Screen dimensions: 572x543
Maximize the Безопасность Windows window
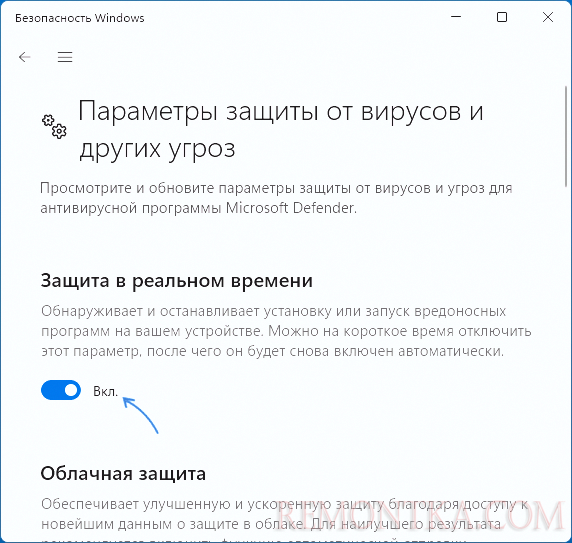pyautogui.click(x=502, y=17)
